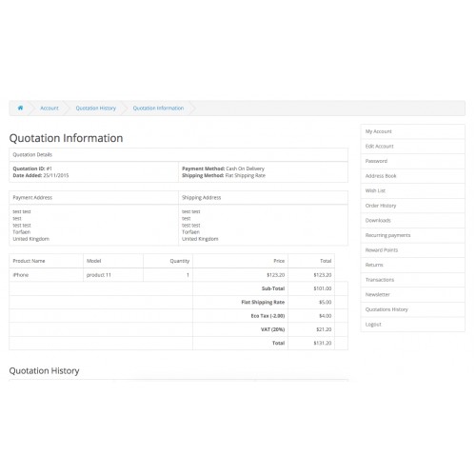Click the home icon in breadcrumb
The width and height of the screenshot is (476, 476).
[x=20, y=108]
